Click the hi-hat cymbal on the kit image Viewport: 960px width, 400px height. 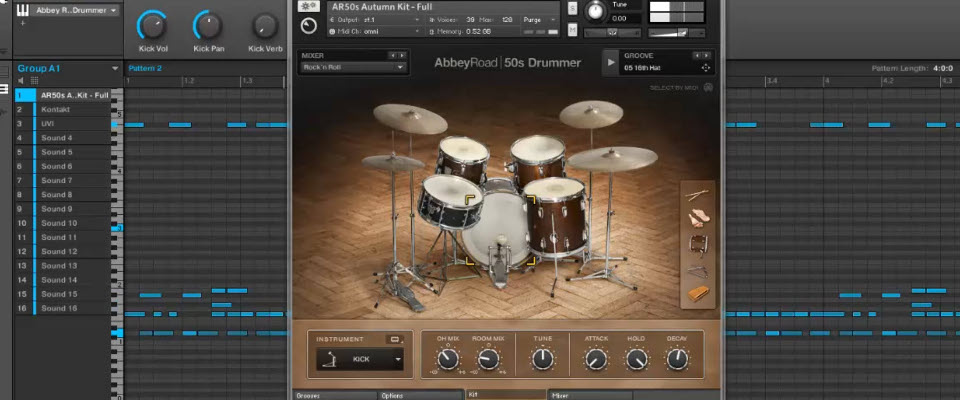click(392, 162)
